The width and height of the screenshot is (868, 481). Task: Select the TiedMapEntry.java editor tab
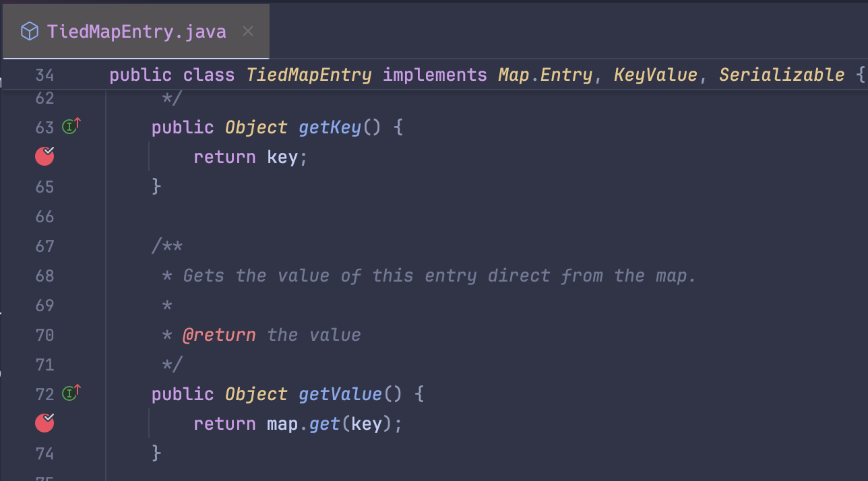[x=135, y=30]
